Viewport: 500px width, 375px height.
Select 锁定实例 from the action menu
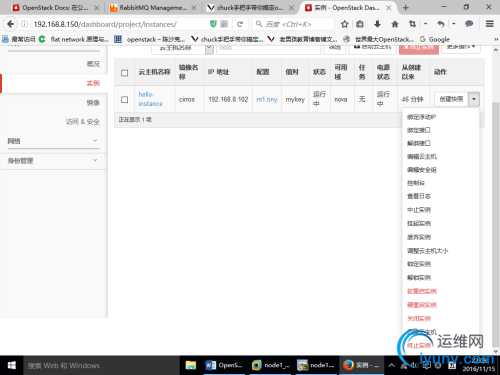pos(419,264)
